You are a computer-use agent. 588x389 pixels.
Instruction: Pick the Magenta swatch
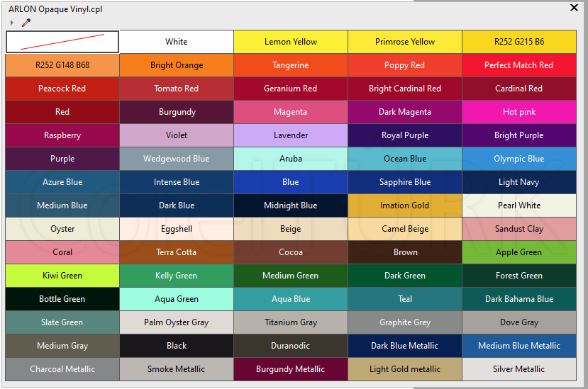tap(291, 112)
